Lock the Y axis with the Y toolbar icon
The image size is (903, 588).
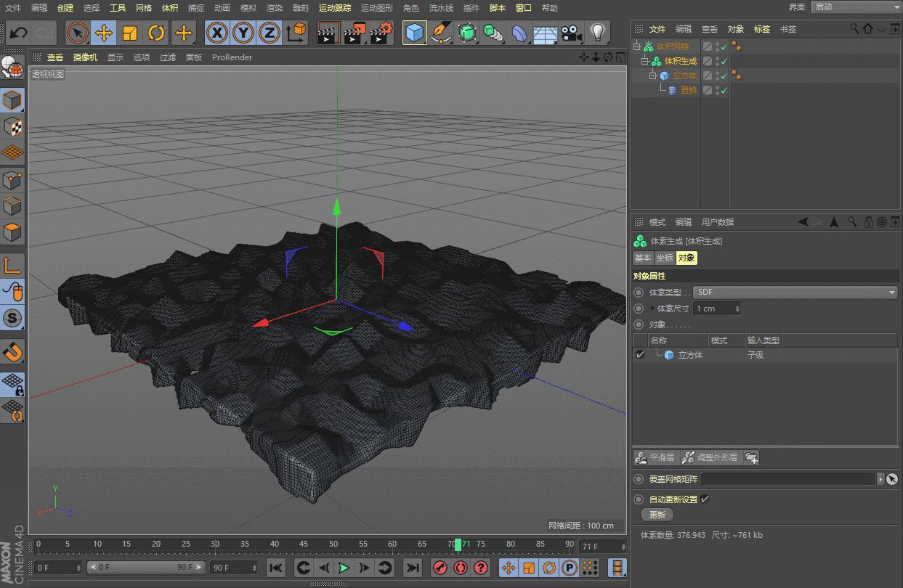243,33
